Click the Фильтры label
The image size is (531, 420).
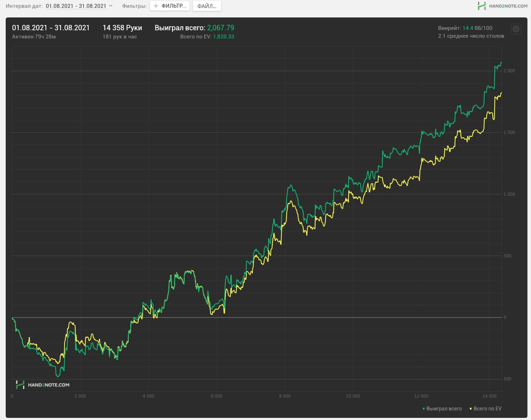pos(134,6)
